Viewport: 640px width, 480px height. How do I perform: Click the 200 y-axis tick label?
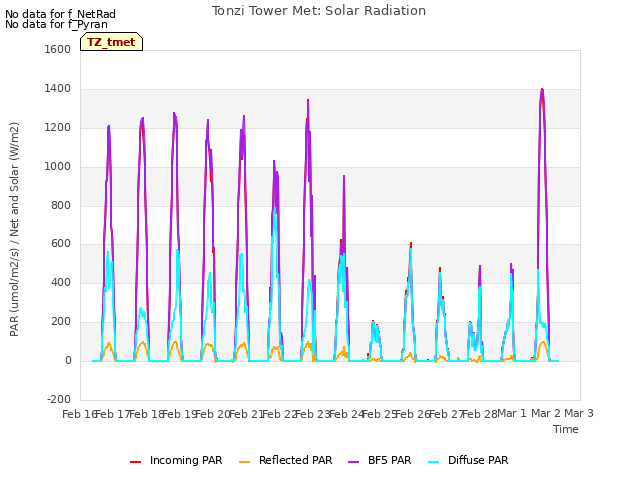[61, 322]
